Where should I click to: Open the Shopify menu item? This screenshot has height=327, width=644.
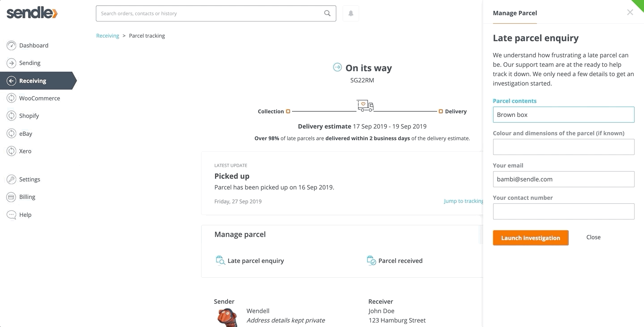pos(29,116)
